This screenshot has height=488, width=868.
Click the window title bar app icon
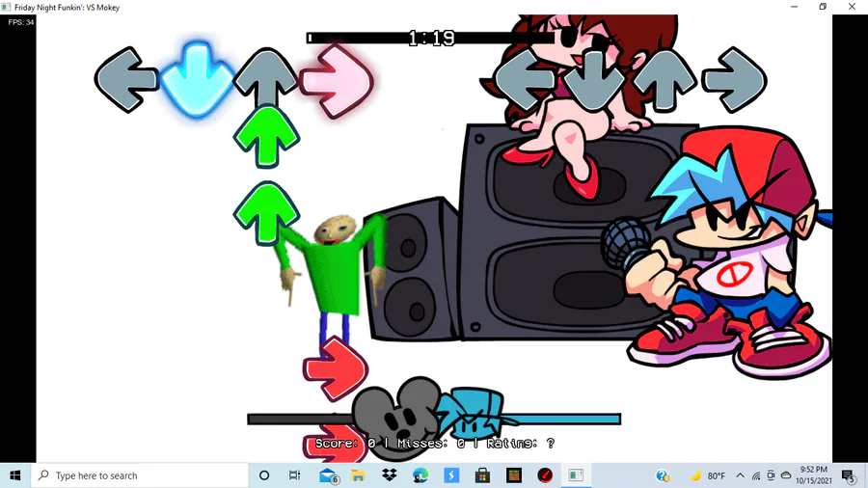(6, 7)
